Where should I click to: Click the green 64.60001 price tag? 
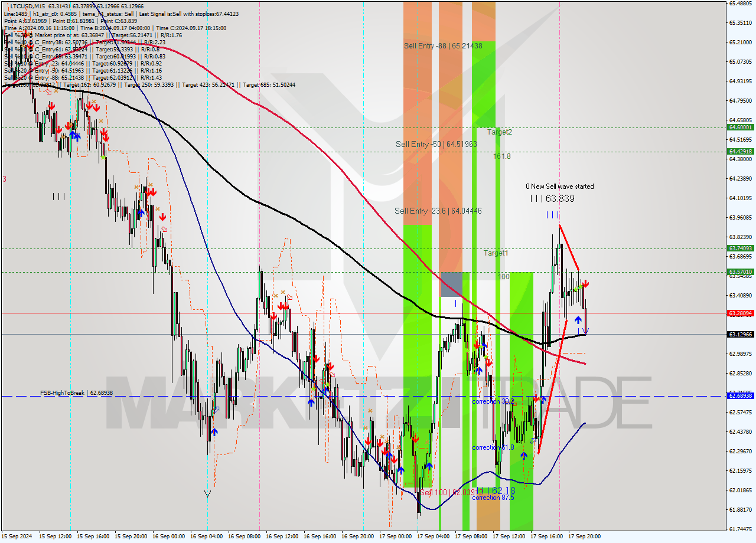[x=740, y=127]
